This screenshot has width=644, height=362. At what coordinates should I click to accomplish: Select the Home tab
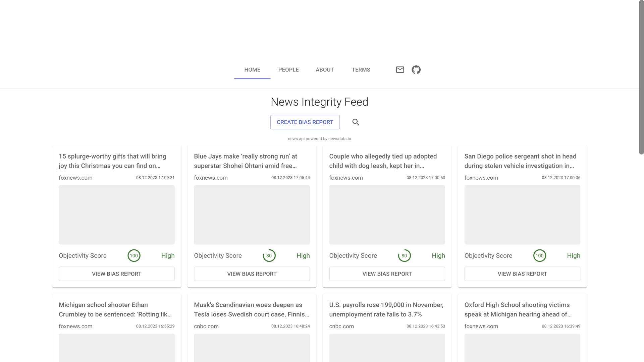tap(252, 70)
